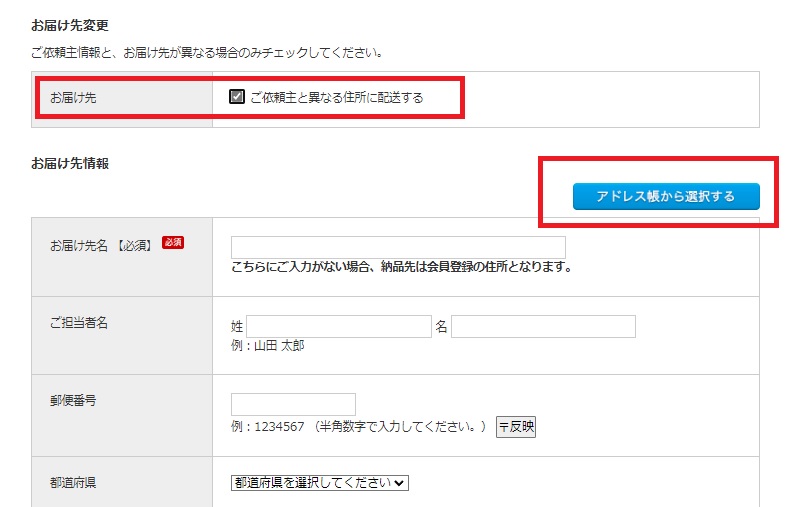Click the ご担当者名 row label
The image size is (792, 507).
(x=79, y=323)
